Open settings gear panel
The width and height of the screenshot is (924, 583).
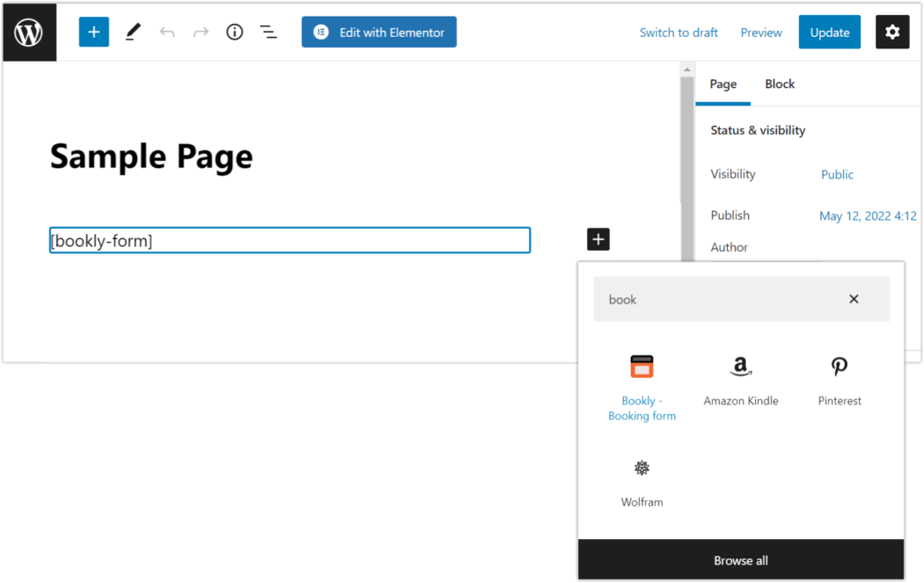pos(892,32)
